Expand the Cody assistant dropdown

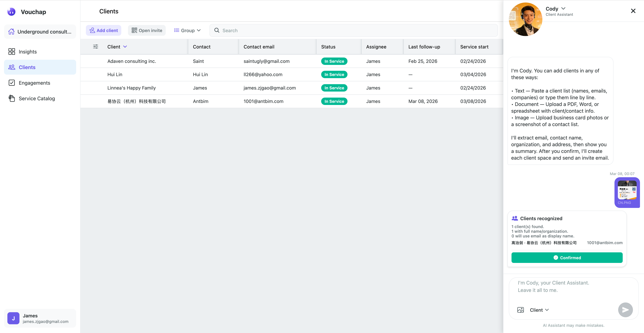tap(563, 9)
